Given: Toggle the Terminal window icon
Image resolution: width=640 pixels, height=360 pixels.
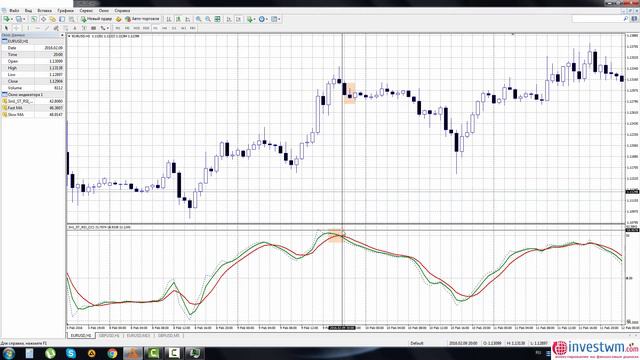Looking at the screenshot, I should pos(62,19).
